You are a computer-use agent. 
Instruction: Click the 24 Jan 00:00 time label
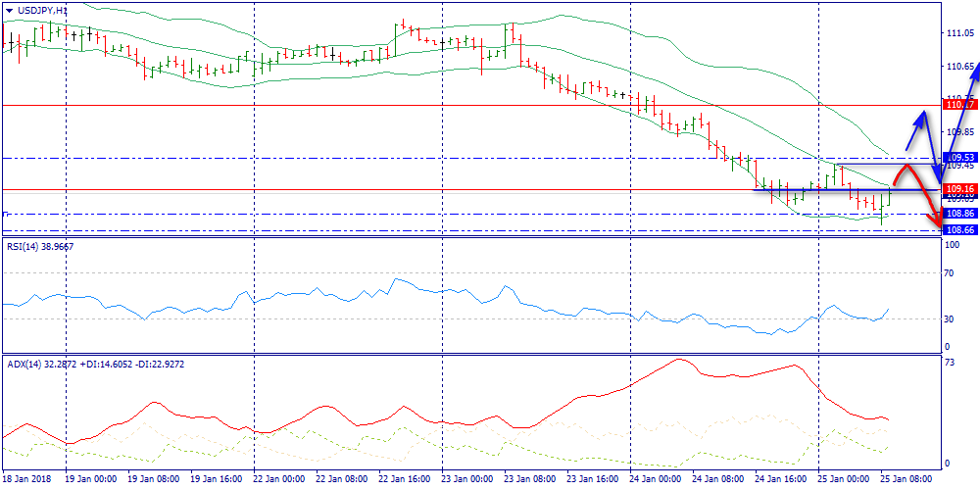(654, 479)
